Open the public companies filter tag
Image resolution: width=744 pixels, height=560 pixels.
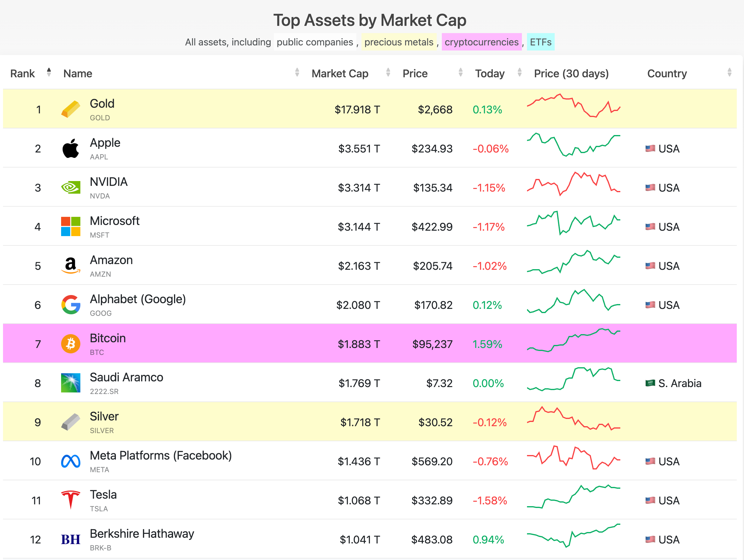[315, 42]
